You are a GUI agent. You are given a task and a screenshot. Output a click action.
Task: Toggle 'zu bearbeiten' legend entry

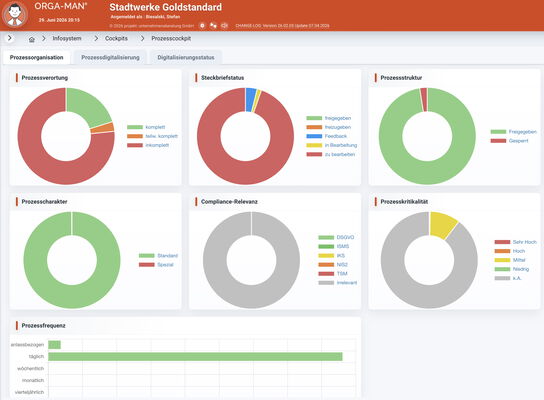[331, 154]
